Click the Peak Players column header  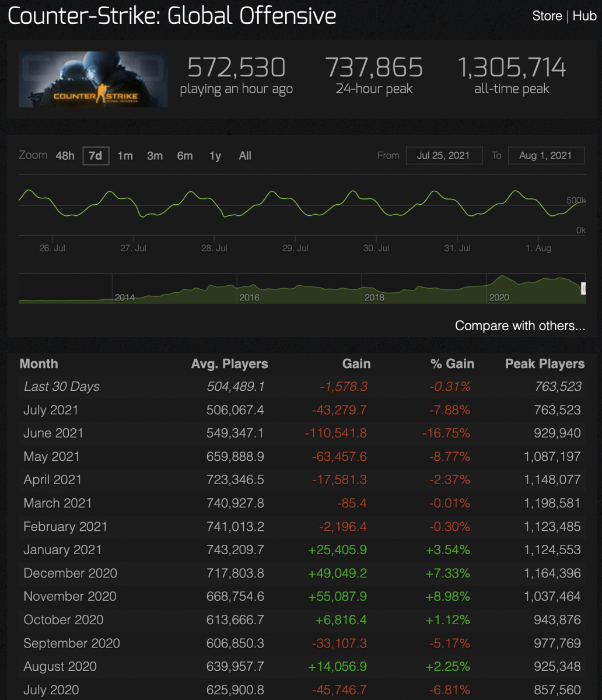pos(544,364)
